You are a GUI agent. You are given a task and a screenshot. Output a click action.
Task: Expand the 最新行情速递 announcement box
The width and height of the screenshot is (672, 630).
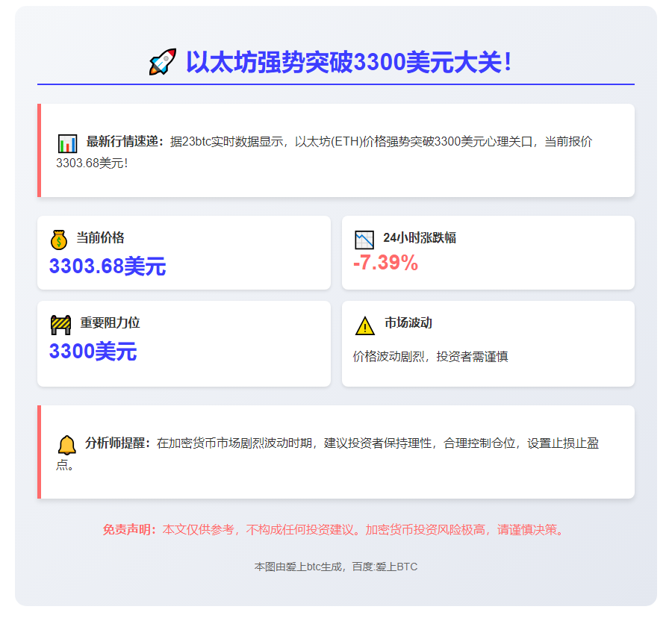point(336,149)
